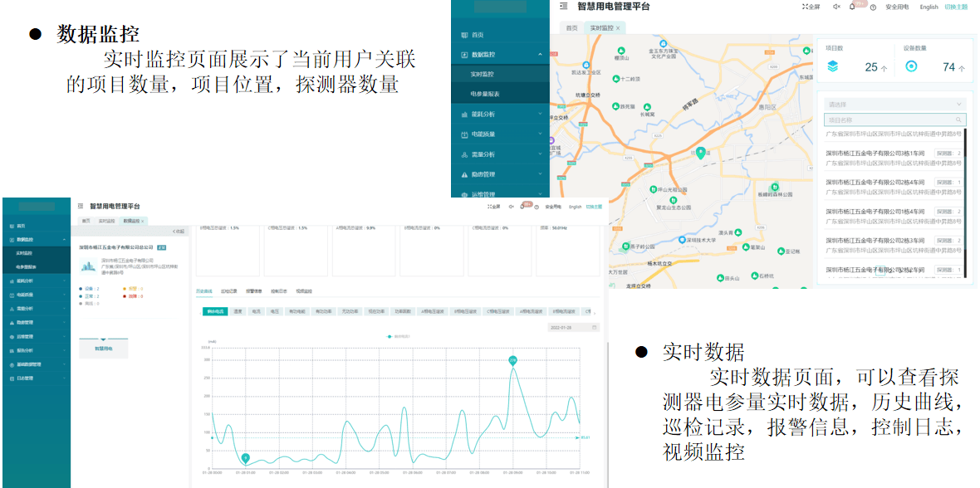Select the 温度 parameter button
Viewport: 980px width, 488px height.
[238, 310]
